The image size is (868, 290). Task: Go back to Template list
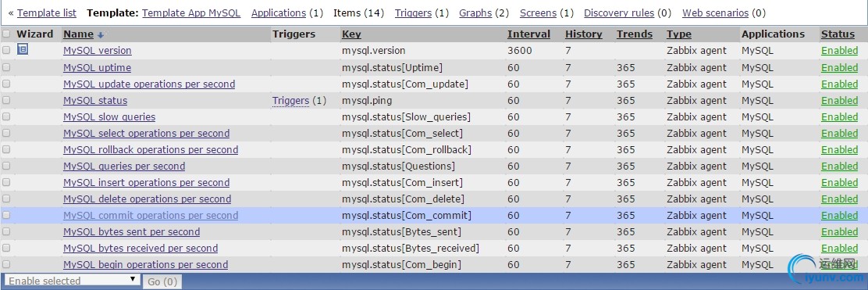(x=47, y=13)
